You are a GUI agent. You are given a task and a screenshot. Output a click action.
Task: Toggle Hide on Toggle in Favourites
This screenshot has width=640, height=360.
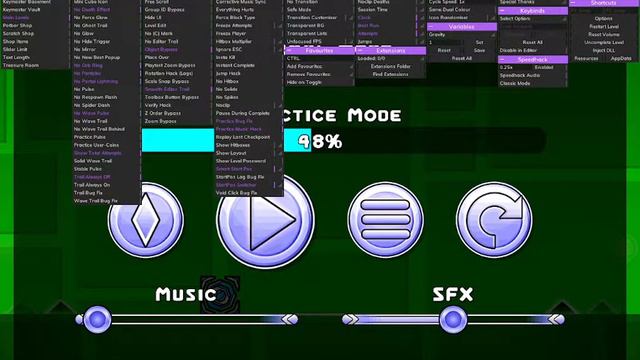point(320,82)
